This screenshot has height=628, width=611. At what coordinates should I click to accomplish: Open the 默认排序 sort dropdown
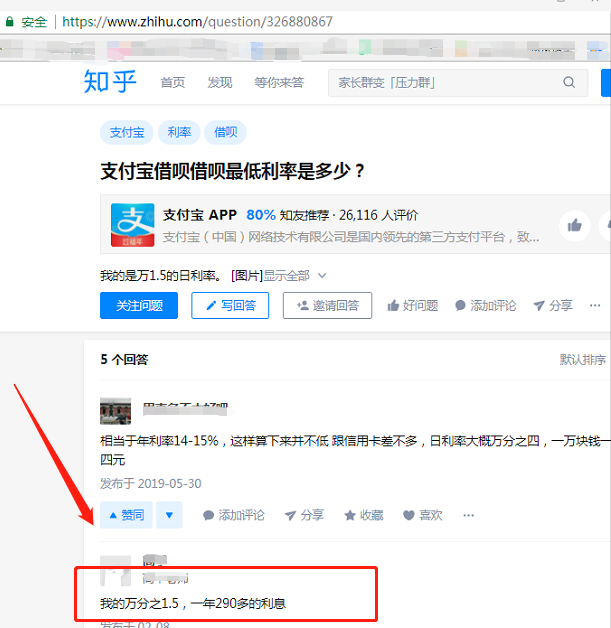click(x=583, y=359)
